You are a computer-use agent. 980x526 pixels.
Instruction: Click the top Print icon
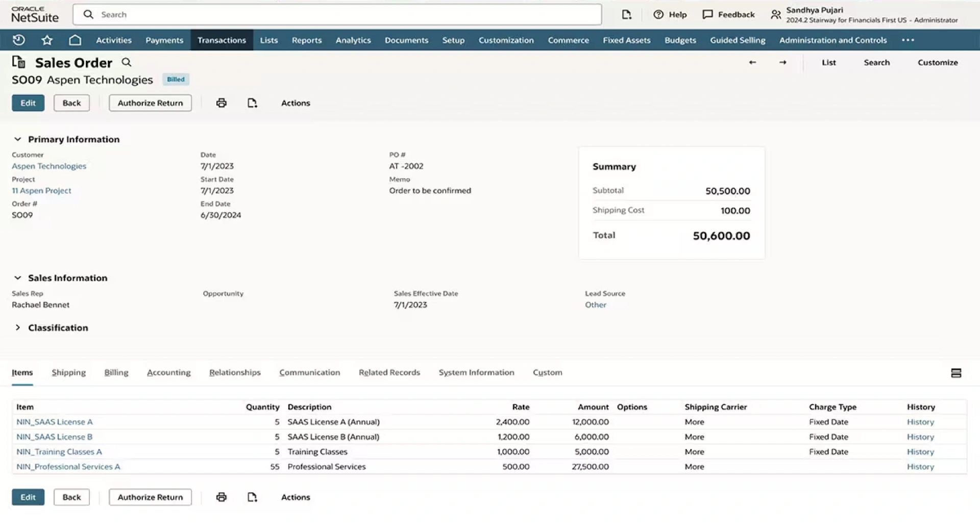click(x=221, y=103)
